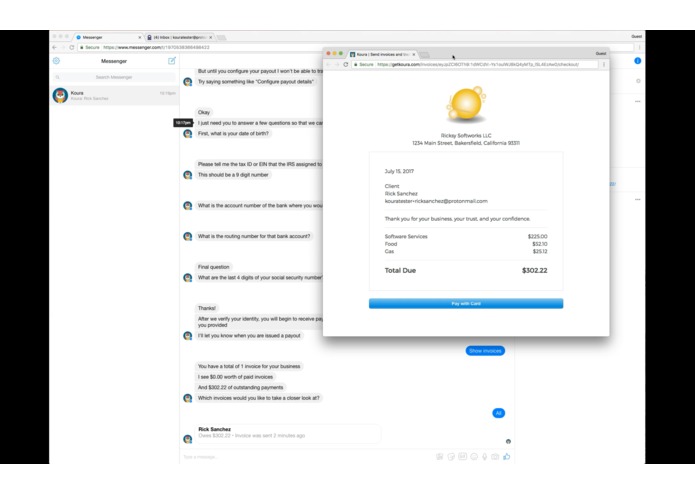Click the 'Thanks!' message bubble
Viewport: 695px width, 494px height.
coord(207,308)
